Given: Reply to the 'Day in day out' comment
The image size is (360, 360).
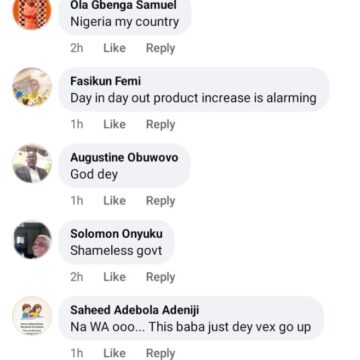Looking at the screenshot, I should tap(160, 124).
